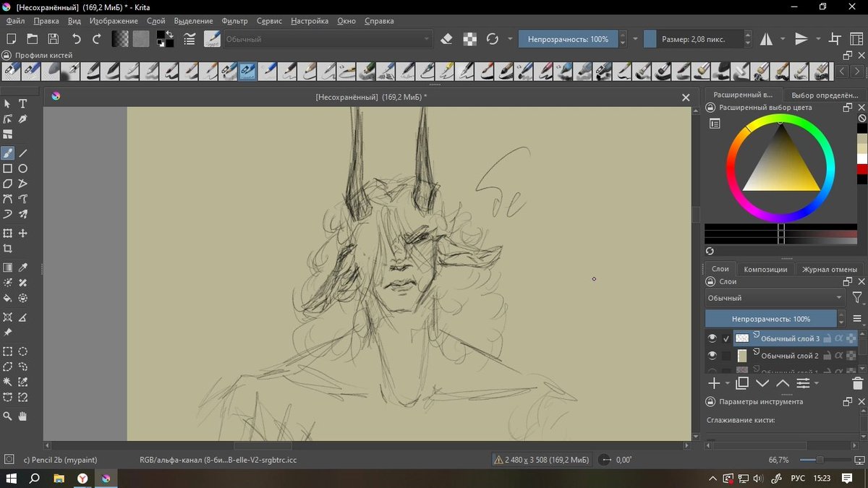Pick the Gradient tool
The width and height of the screenshot is (868, 488).
tap(7, 267)
